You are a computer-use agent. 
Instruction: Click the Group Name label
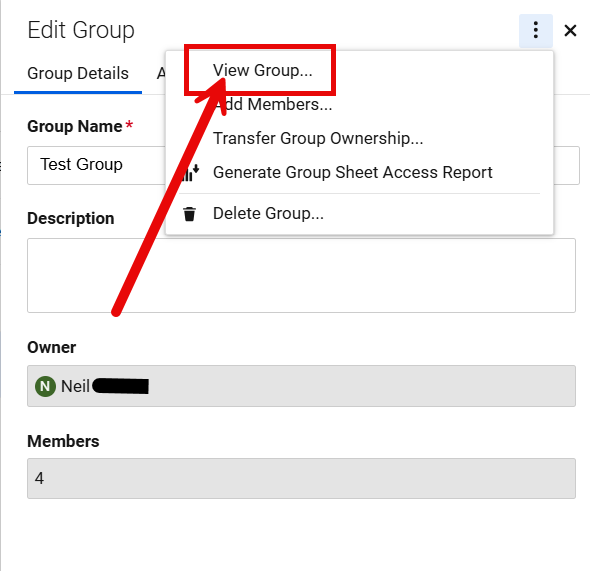pyautogui.click(x=75, y=126)
